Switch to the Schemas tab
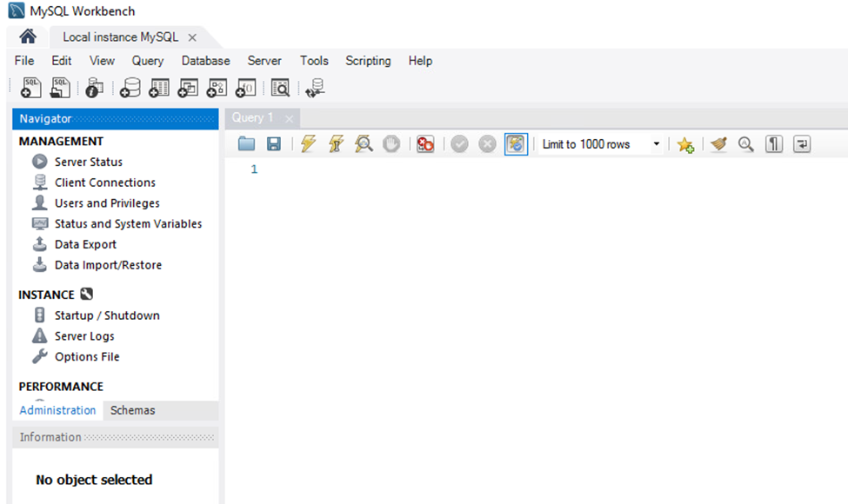The image size is (848, 504). pyautogui.click(x=132, y=410)
